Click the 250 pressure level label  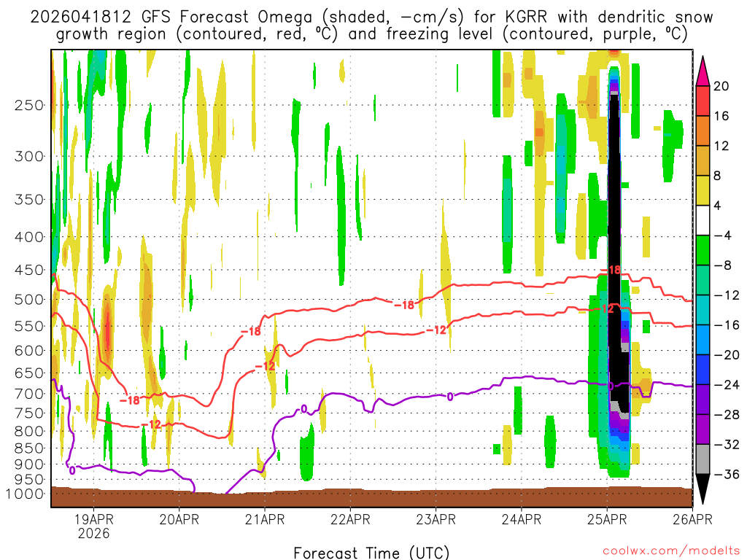pyautogui.click(x=29, y=105)
